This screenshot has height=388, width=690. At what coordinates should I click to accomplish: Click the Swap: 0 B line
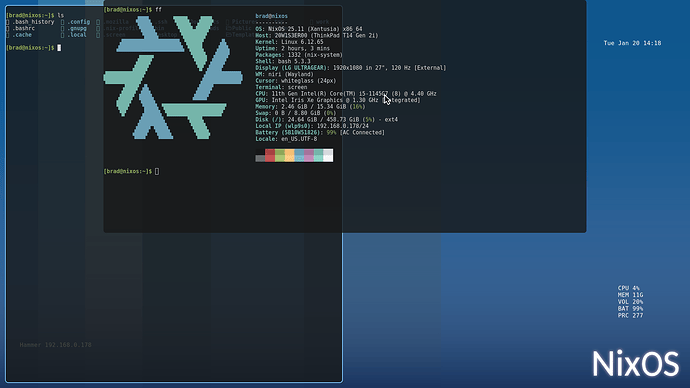(296, 113)
